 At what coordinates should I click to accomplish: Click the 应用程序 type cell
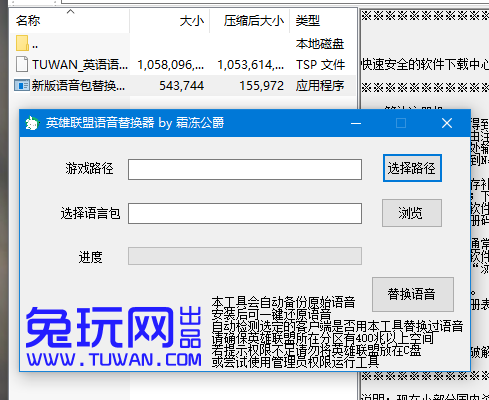click(320, 86)
